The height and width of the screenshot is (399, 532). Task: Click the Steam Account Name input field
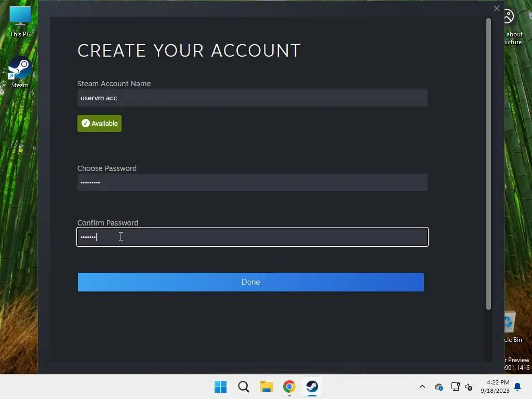point(252,98)
